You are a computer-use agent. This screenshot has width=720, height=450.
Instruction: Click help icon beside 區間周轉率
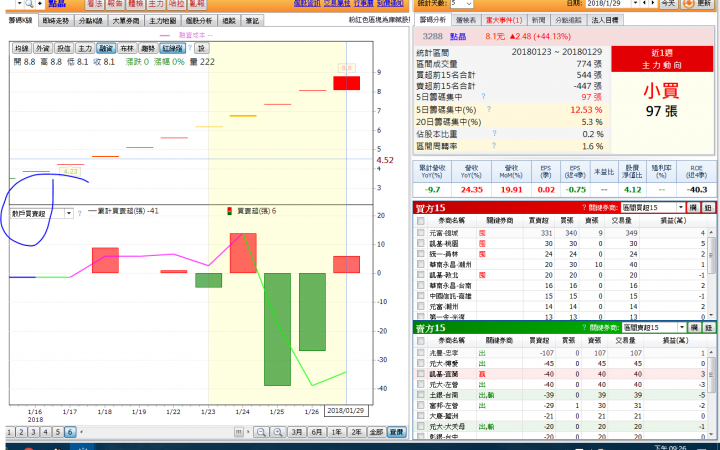point(494,145)
